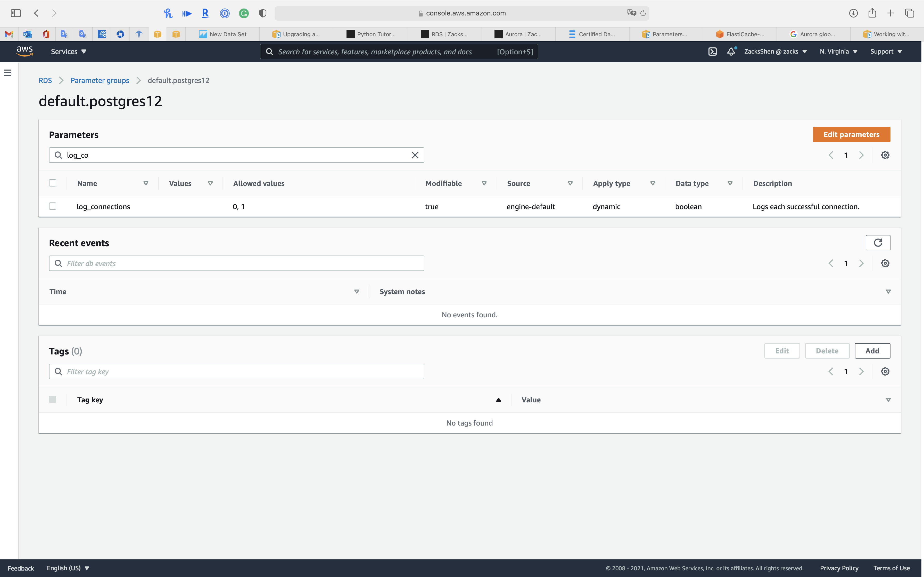The image size is (924, 577).
Task: Click the Edit parameters button
Action: (851, 134)
